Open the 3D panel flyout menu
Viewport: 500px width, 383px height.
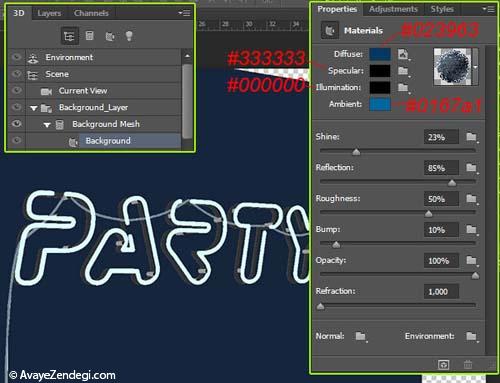tap(184, 13)
